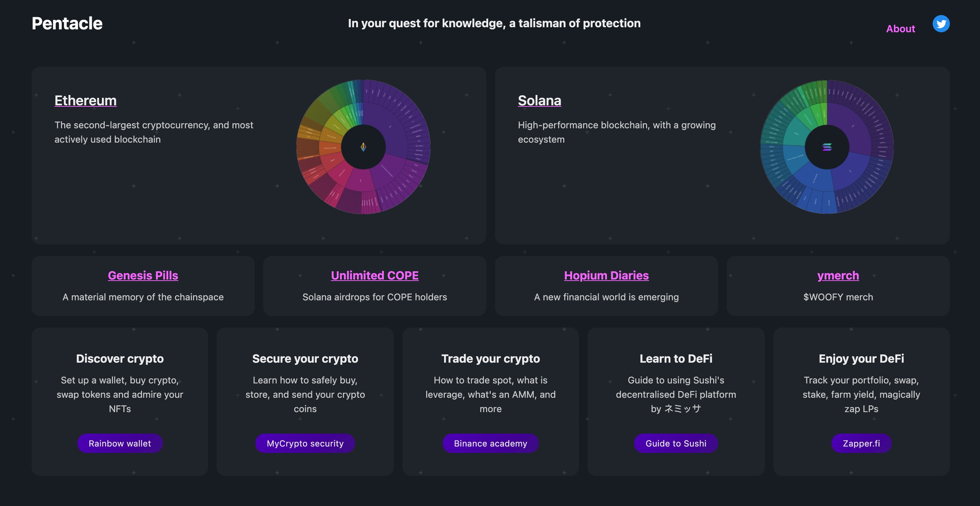980x506 pixels.
Task: Open the Ethereum link
Action: click(86, 100)
